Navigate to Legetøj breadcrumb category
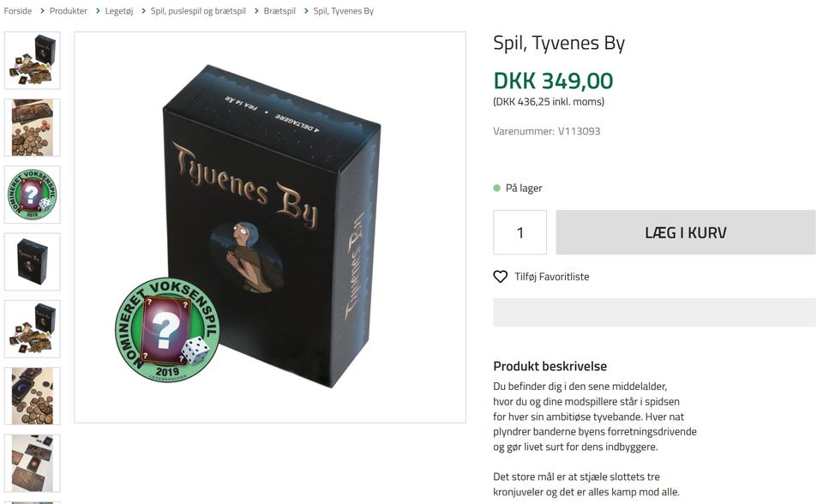The image size is (823, 504). [118, 11]
